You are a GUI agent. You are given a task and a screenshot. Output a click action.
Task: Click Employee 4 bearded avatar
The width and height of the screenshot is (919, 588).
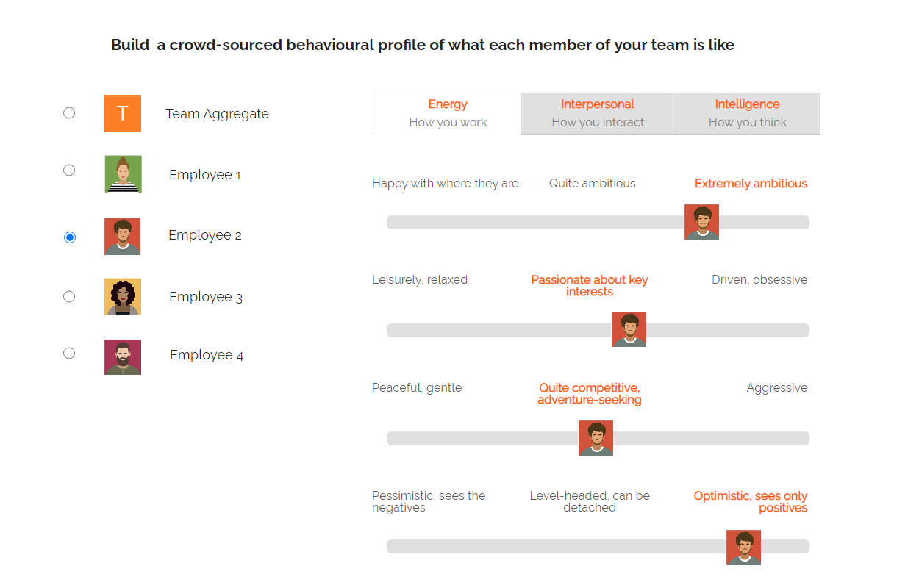123,357
